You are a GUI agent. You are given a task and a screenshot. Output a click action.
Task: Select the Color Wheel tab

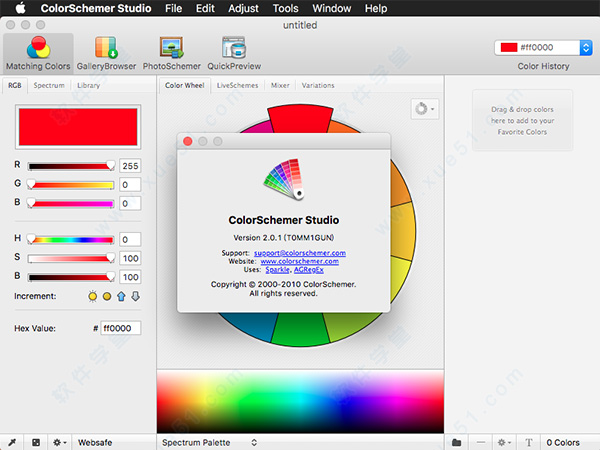tap(184, 85)
